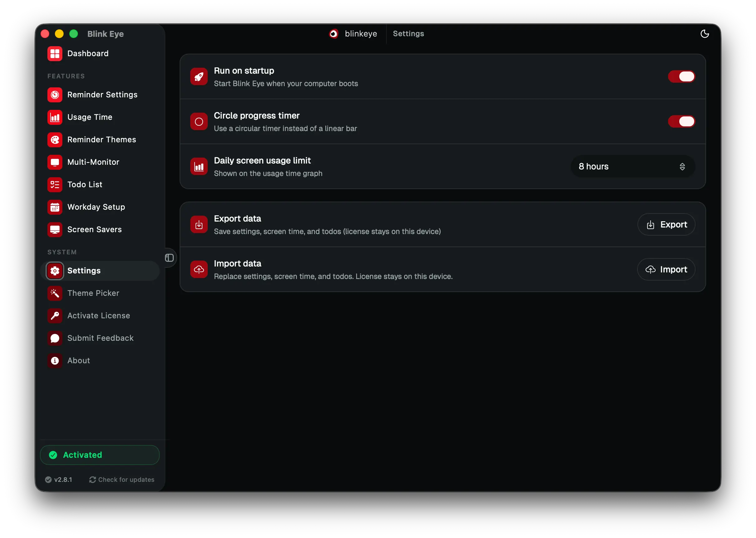Turn off Circle progress timer switch
The width and height of the screenshot is (756, 538).
point(681,122)
